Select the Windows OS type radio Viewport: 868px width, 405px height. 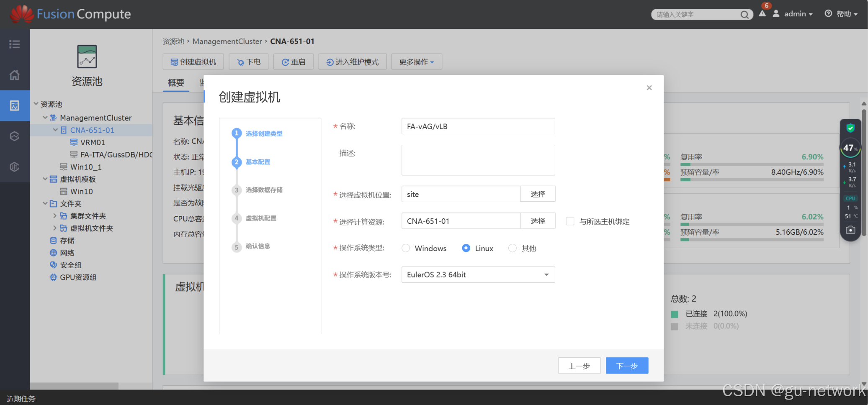tap(406, 248)
